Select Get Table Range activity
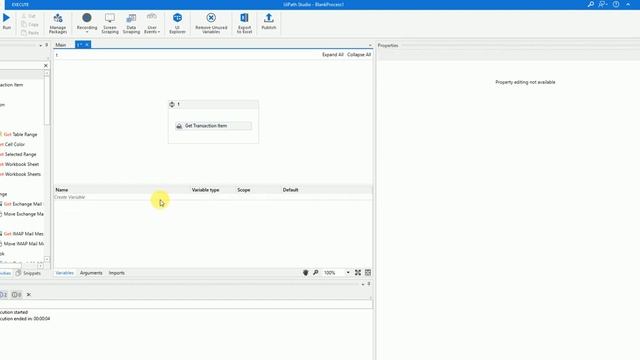The width and height of the screenshot is (640, 360). pyautogui.click(x=19, y=134)
